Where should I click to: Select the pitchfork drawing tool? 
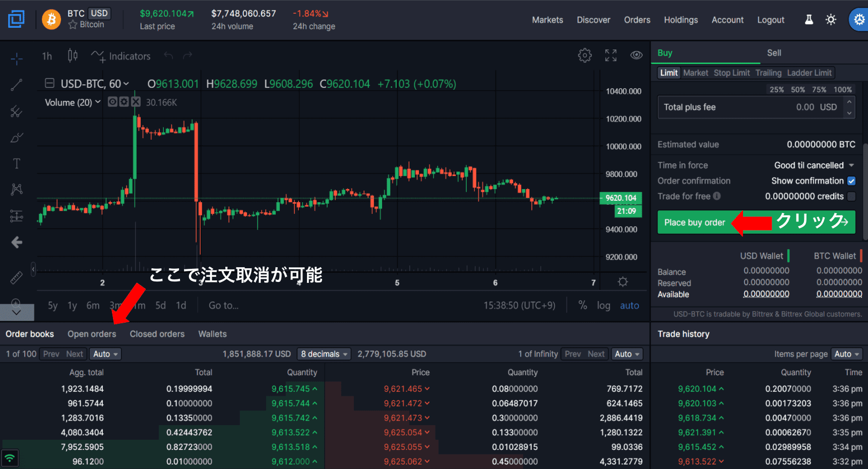(x=17, y=111)
